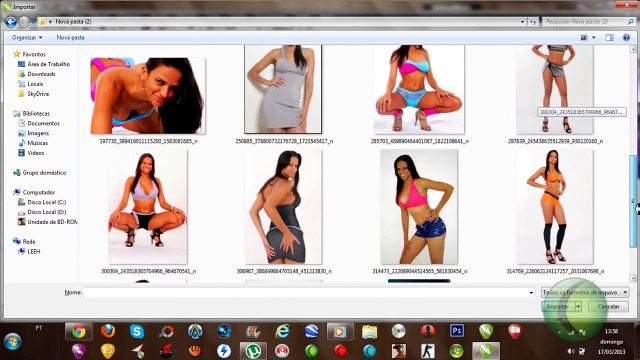Image resolution: width=640 pixels, height=360 pixels.
Task: Open the Help question mark icon
Action: (x=626, y=38)
